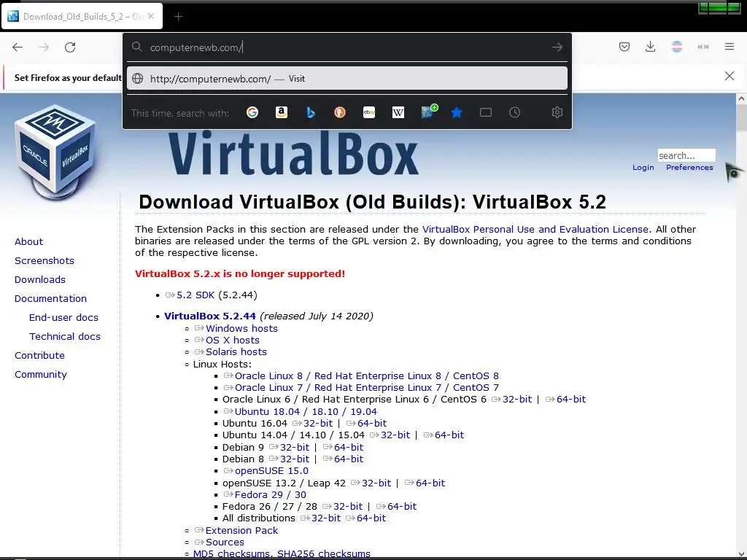This screenshot has width=747, height=560.
Task: Go back to the previous page
Action: pyautogui.click(x=18, y=47)
